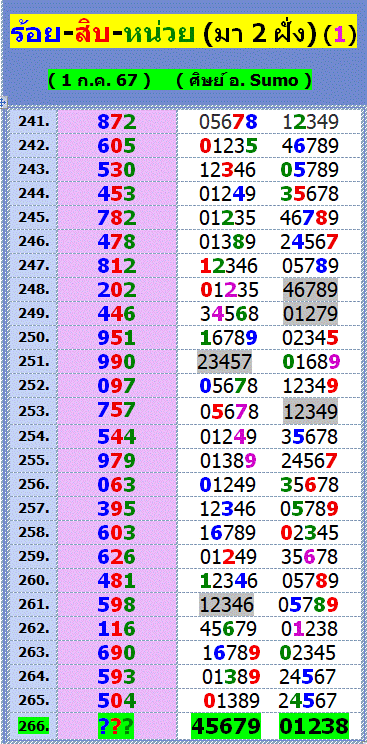Select gray highlighted 23457 in row 251
The image size is (367, 744).
point(225,363)
